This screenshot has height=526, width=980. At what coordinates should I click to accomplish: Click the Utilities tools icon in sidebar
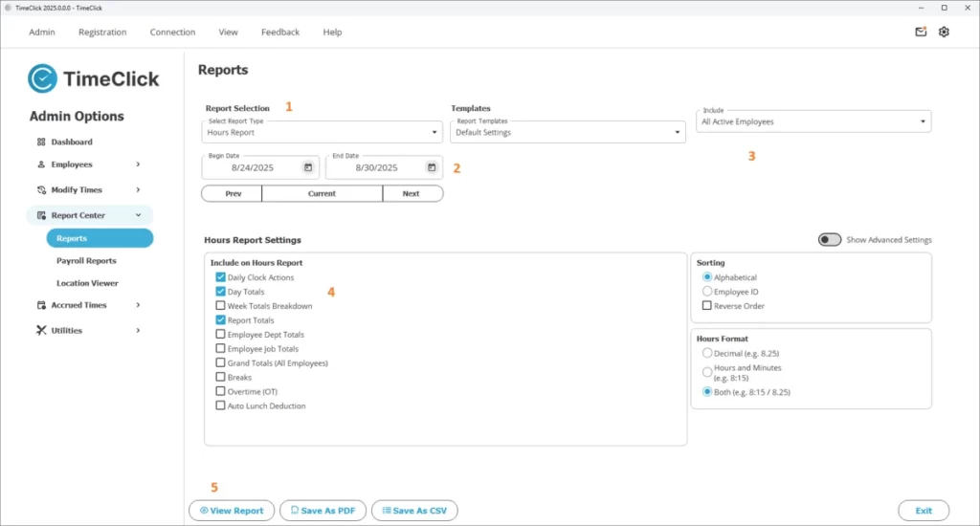click(x=41, y=331)
